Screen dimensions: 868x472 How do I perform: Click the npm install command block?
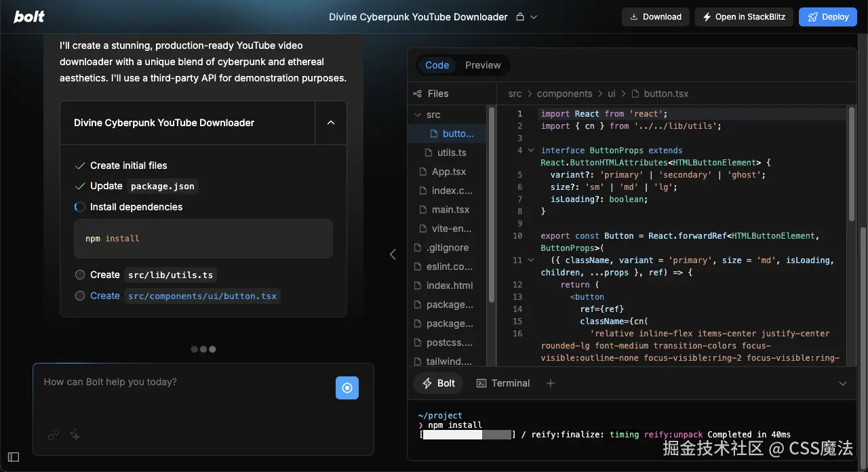click(203, 239)
